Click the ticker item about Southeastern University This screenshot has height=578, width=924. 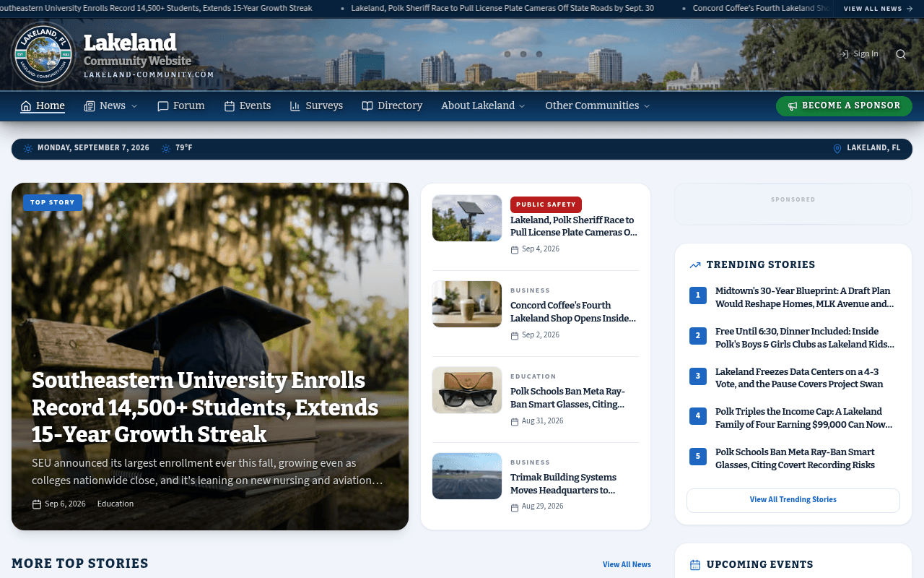coord(156,9)
